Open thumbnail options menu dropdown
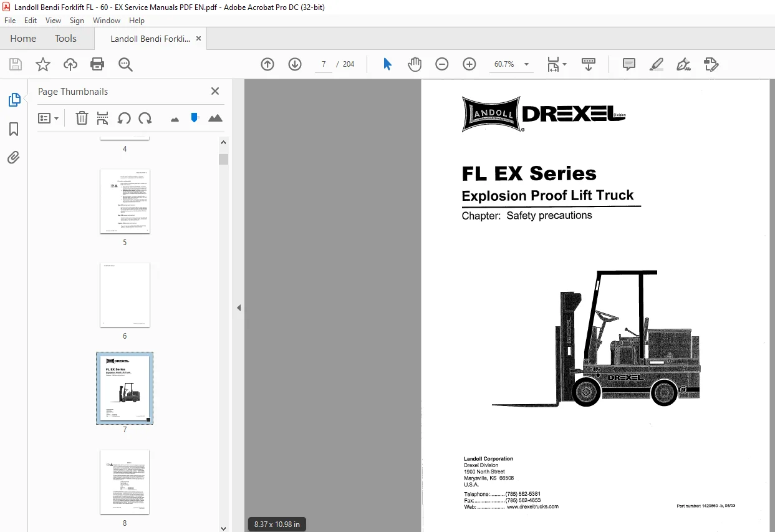Screen dimensions: 775x532 pos(48,118)
